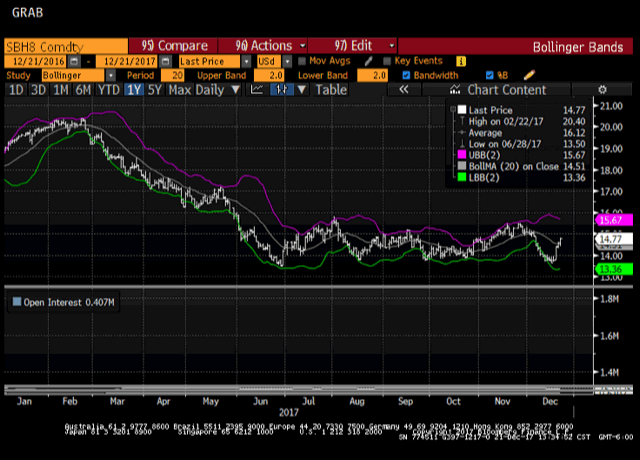The width and height of the screenshot is (640, 460).
Task: Toggle the %B checkbox
Action: [x=490, y=75]
